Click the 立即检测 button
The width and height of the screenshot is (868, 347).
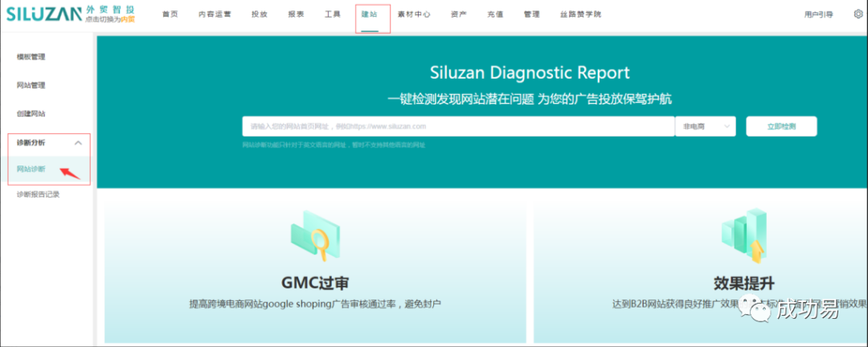781,126
